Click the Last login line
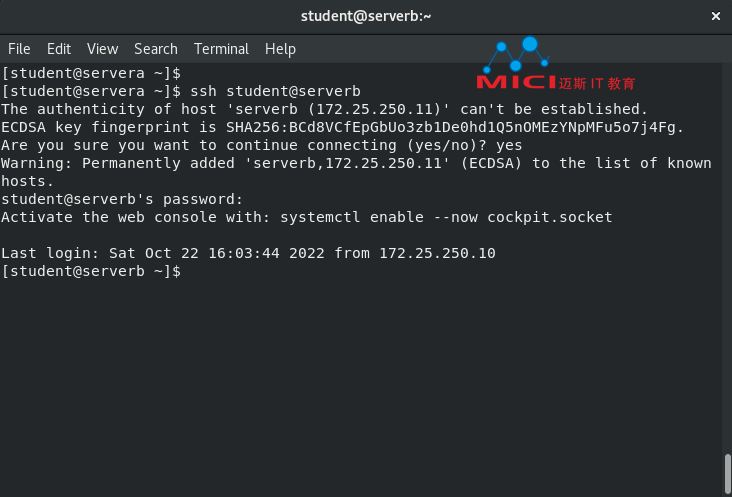The width and height of the screenshot is (732, 497). (x=248, y=253)
